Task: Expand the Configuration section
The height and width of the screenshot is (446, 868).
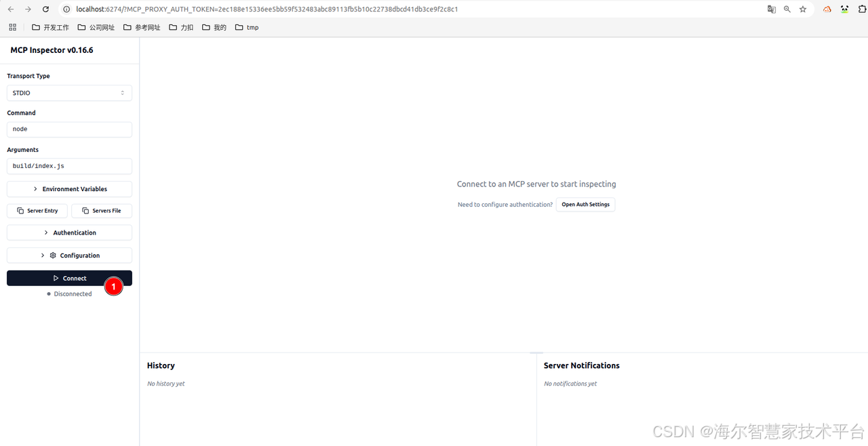Action: pyautogui.click(x=69, y=256)
